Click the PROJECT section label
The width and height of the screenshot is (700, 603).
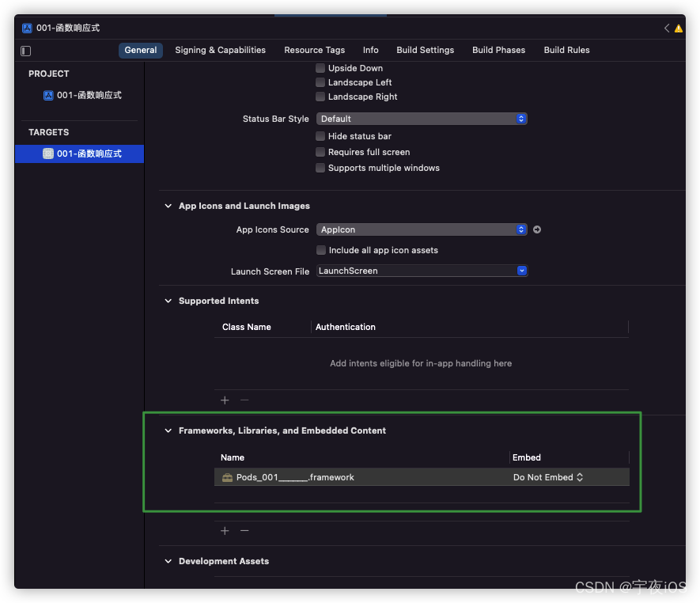point(49,74)
